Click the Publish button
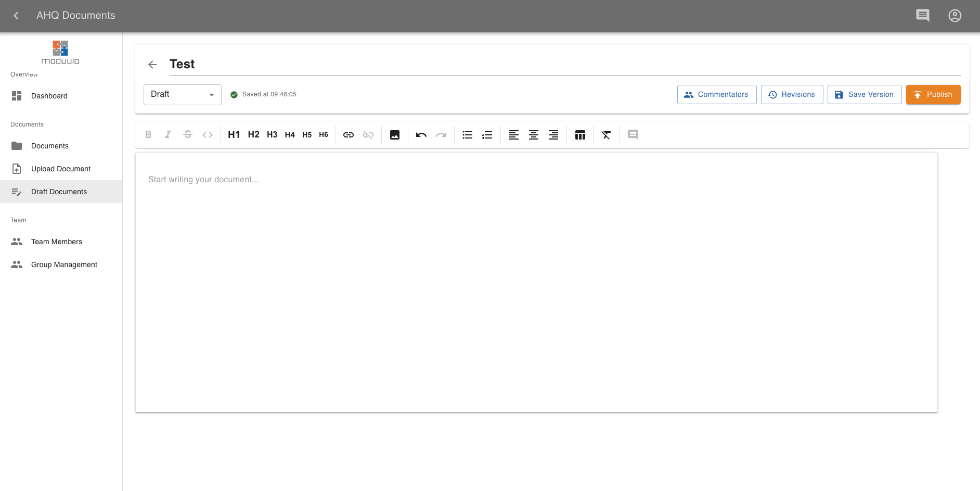Screen dimensions: 980x491 933,94
